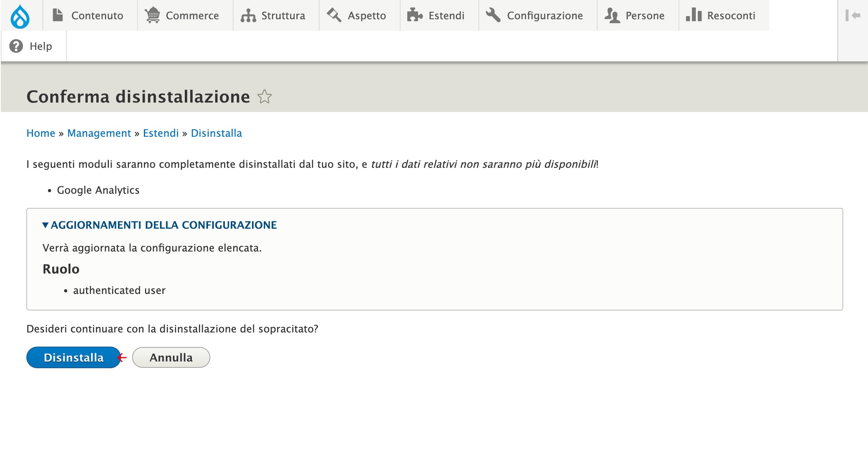
Task: Go to the Home breadcrumb link
Action: pyautogui.click(x=41, y=133)
